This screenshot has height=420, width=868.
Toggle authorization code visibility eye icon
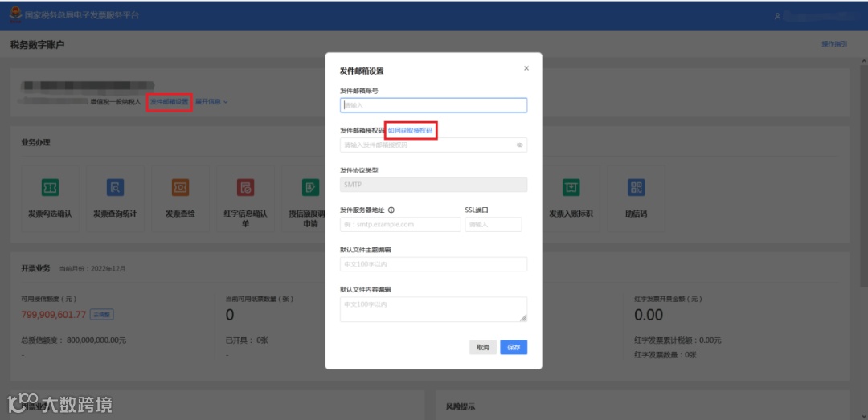coord(520,145)
